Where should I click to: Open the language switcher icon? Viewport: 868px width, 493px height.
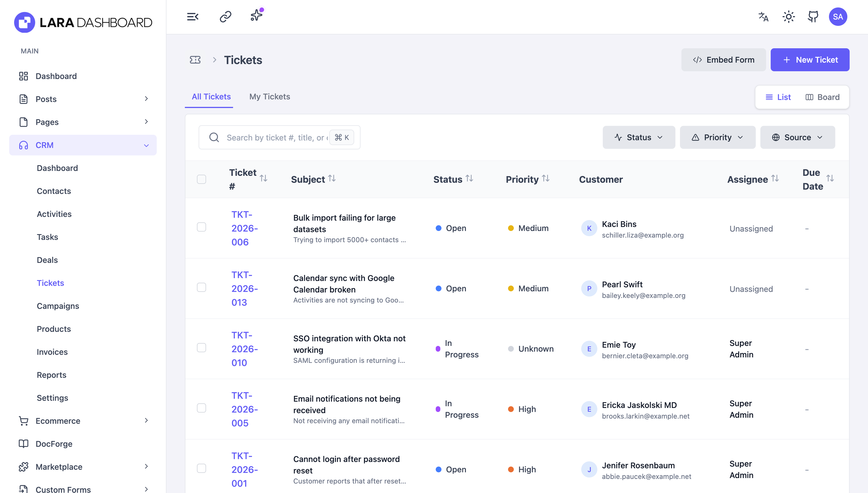pyautogui.click(x=763, y=16)
